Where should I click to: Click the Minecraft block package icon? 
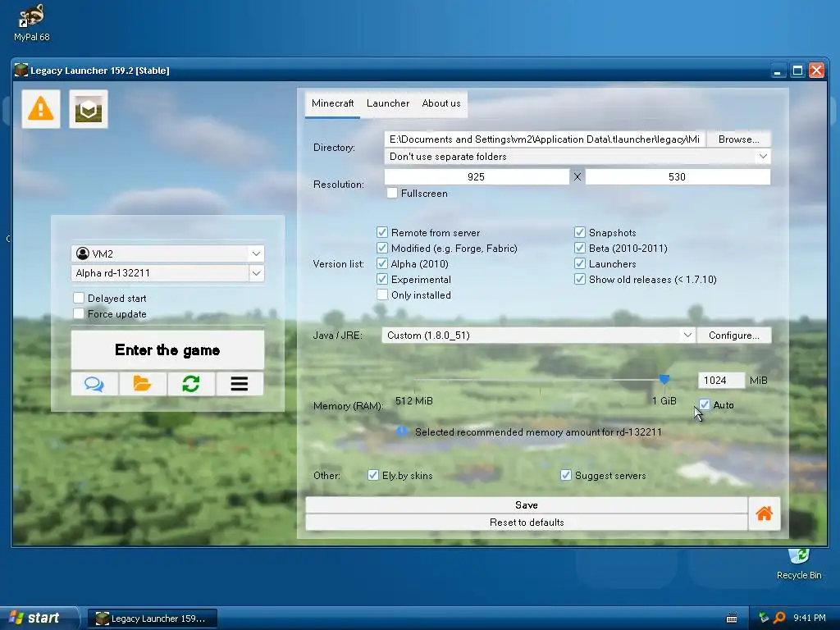pos(89,109)
